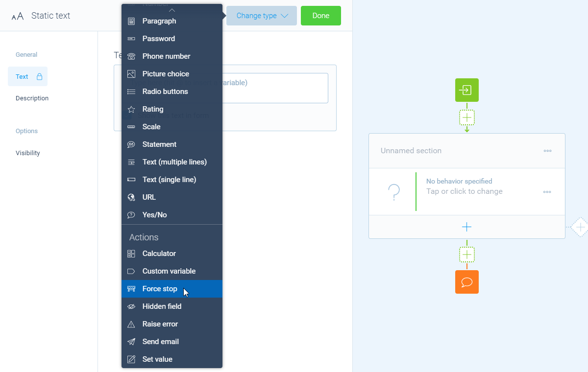This screenshot has height=372, width=588.
Task: Click the Calculator action icon
Action: (x=131, y=254)
